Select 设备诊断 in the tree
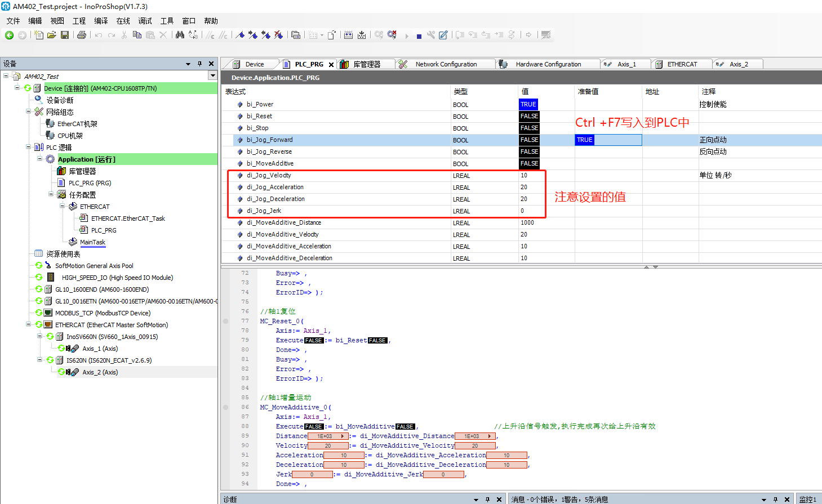 pos(60,100)
